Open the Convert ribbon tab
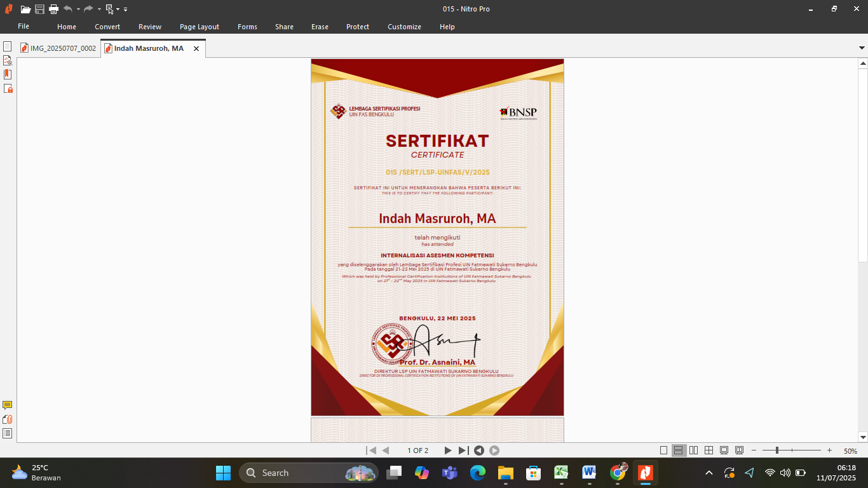 [x=107, y=27]
